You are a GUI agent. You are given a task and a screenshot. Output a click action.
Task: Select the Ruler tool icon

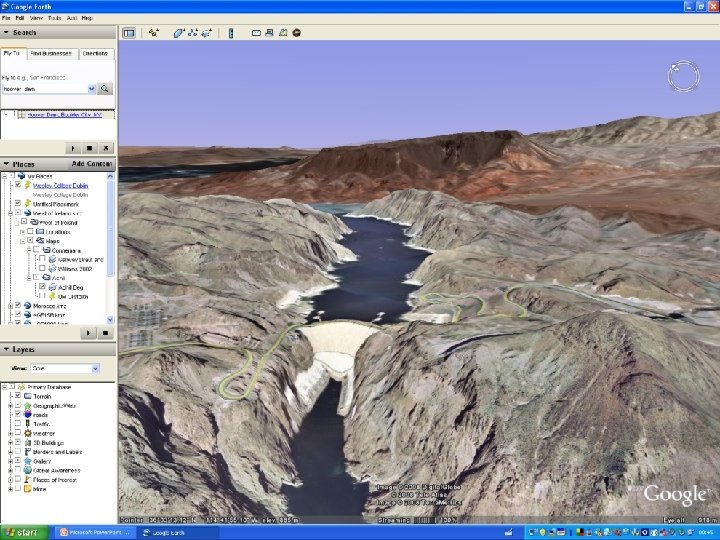[x=231, y=33]
